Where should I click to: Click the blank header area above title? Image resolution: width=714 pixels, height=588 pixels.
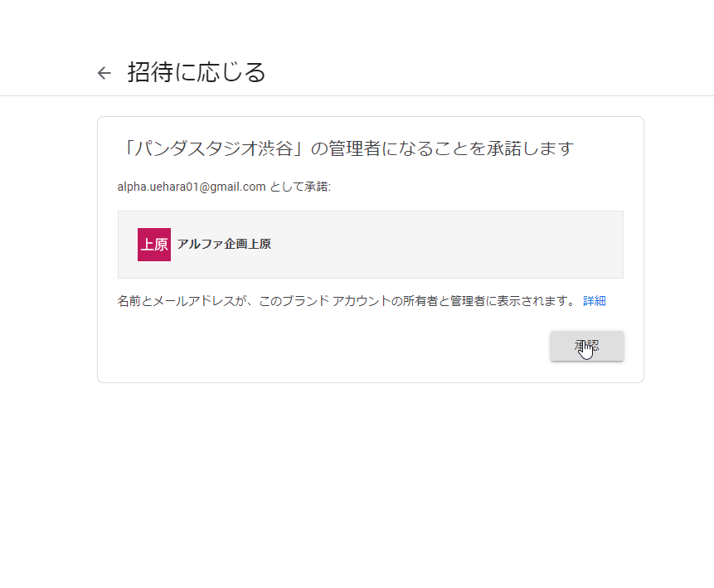click(x=357, y=27)
